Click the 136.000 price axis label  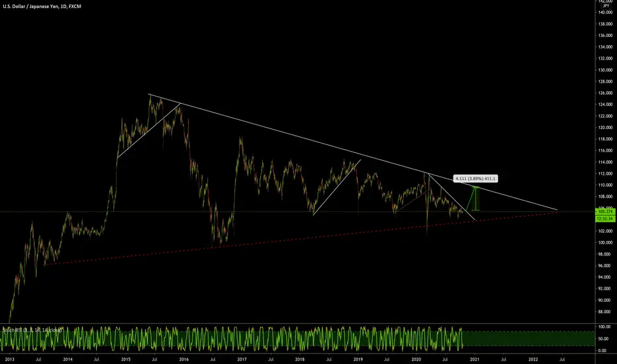[x=605, y=36]
